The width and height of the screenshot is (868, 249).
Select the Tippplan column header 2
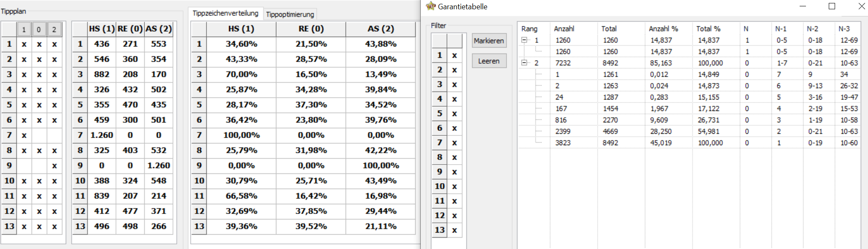click(x=54, y=29)
